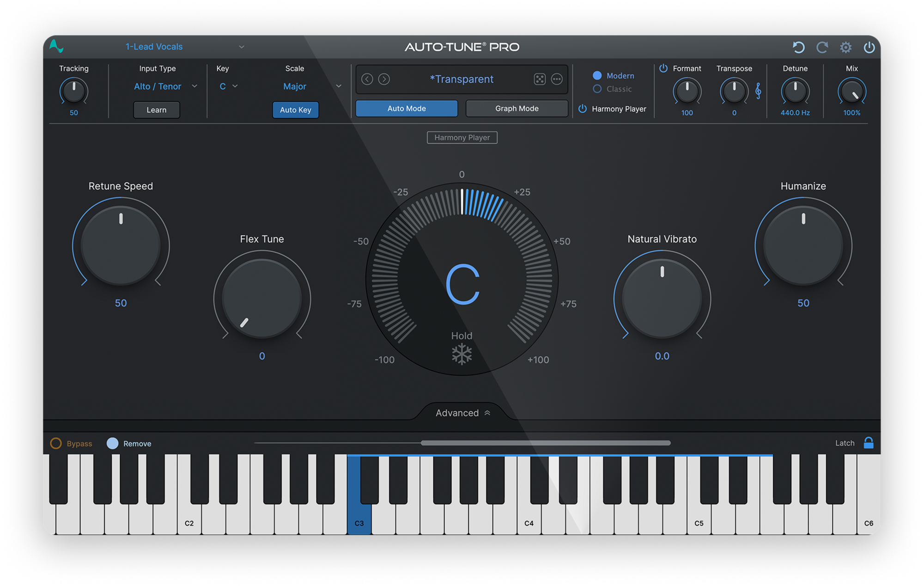Image resolution: width=924 pixels, height=586 pixels.
Task: Open the settings gear icon
Action: coord(845,47)
